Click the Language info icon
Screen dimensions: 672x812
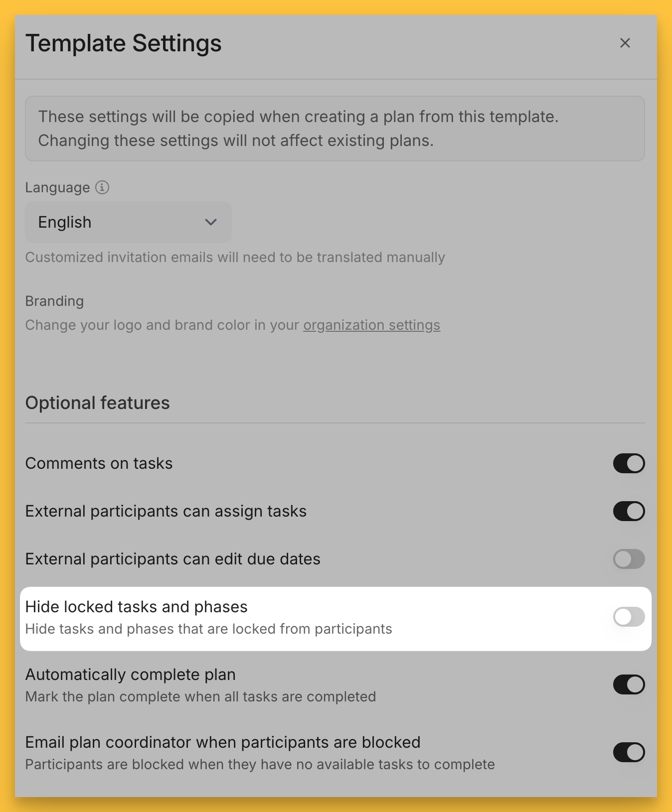[102, 187]
